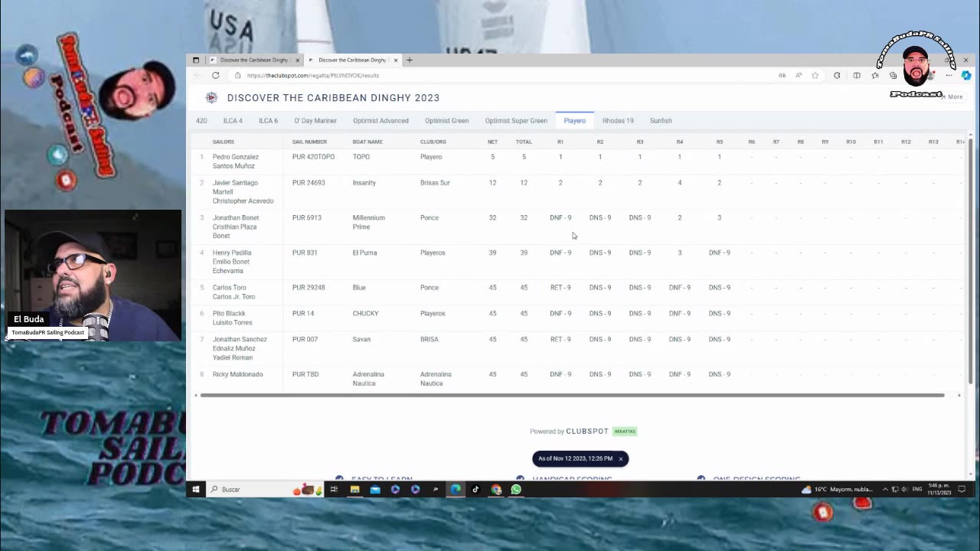Open the Optimist Green tab
The width and height of the screenshot is (980, 551).
(x=446, y=120)
